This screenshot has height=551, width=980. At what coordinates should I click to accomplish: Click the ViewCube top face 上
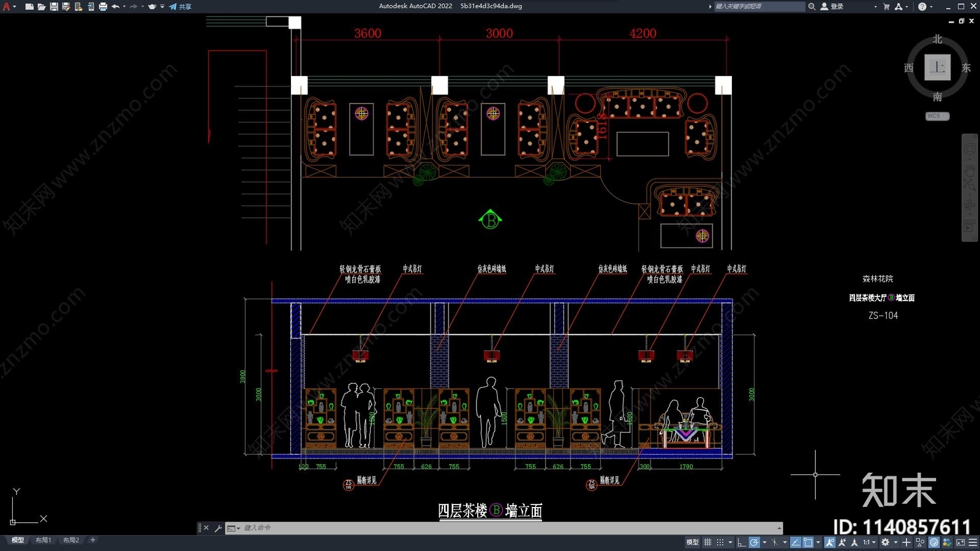[x=937, y=67]
